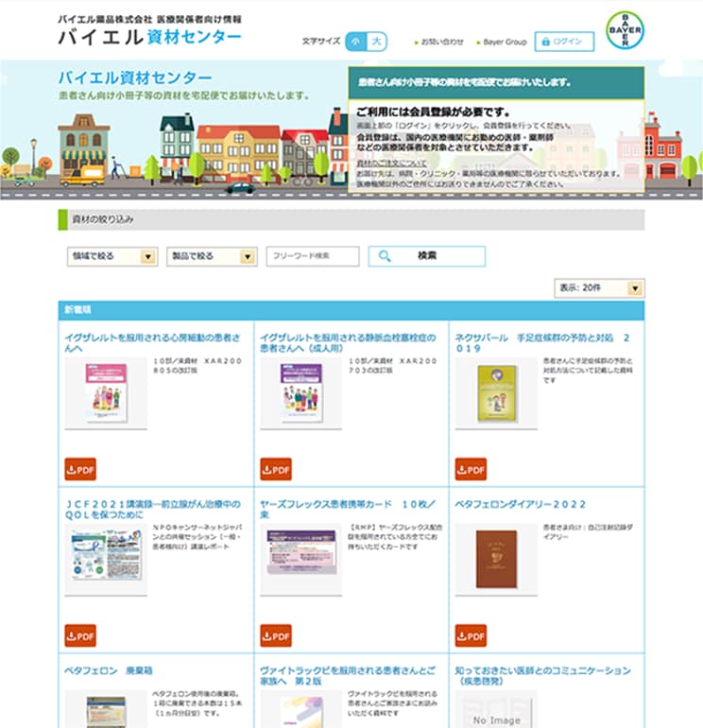Open ヴァイトラックビ 第2版 title link

348,676
